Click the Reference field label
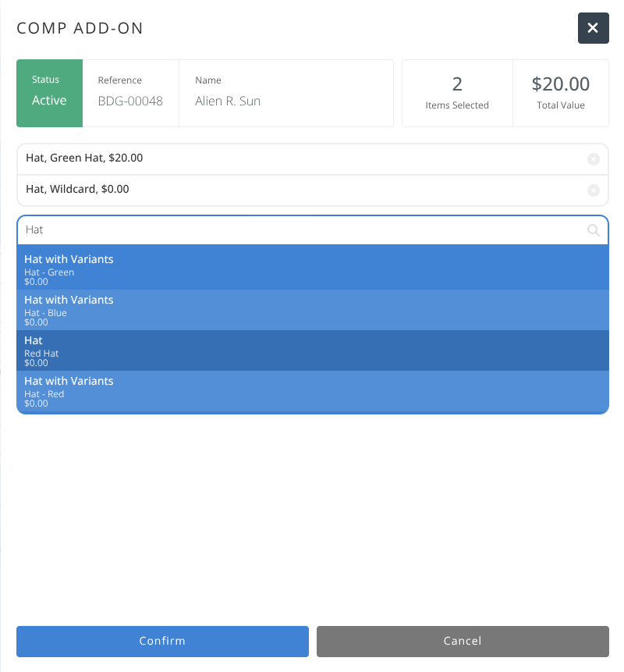Screen dimensions: 624x672 pos(120,80)
